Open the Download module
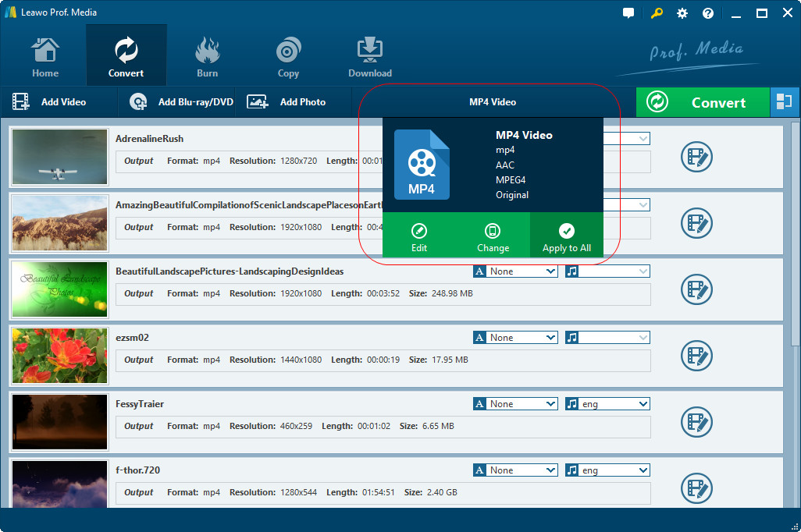 pos(369,59)
